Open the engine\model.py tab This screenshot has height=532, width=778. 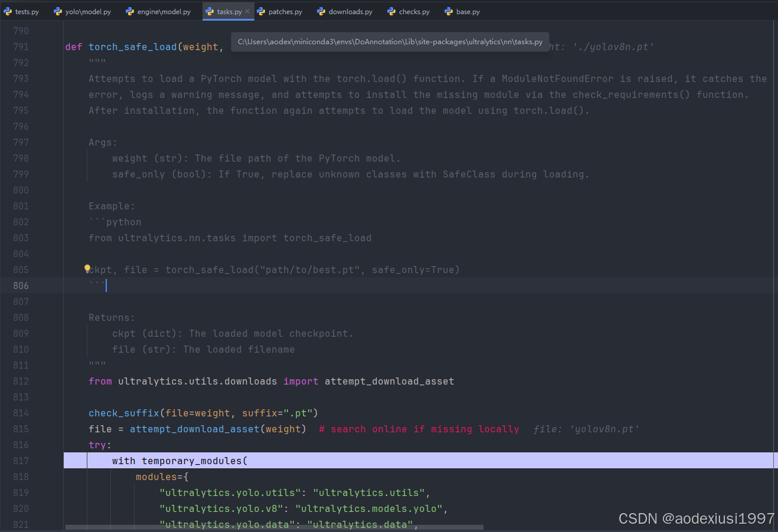point(158,12)
